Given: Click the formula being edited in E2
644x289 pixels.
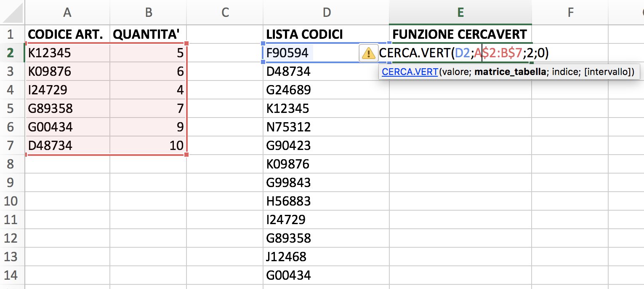Looking at the screenshot, I should pos(464,53).
